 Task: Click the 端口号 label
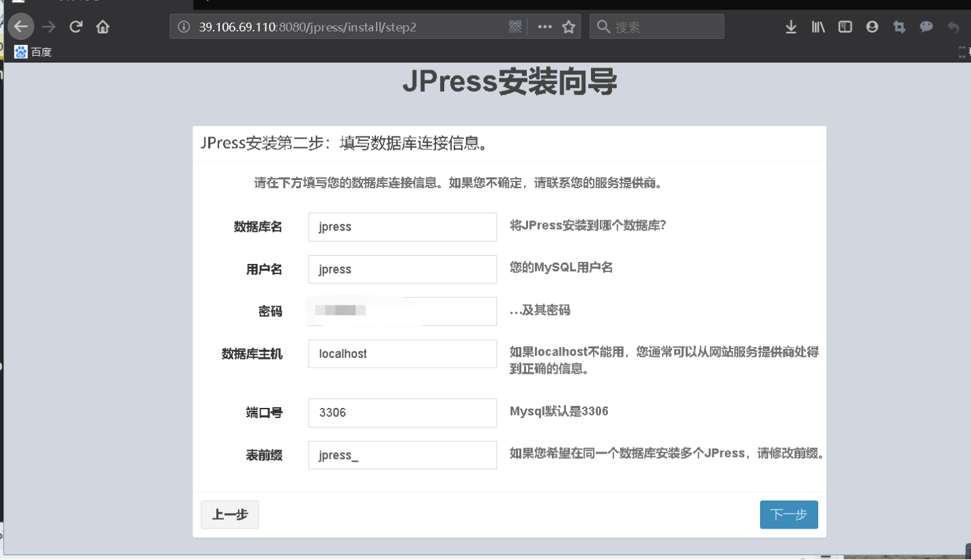264,412
